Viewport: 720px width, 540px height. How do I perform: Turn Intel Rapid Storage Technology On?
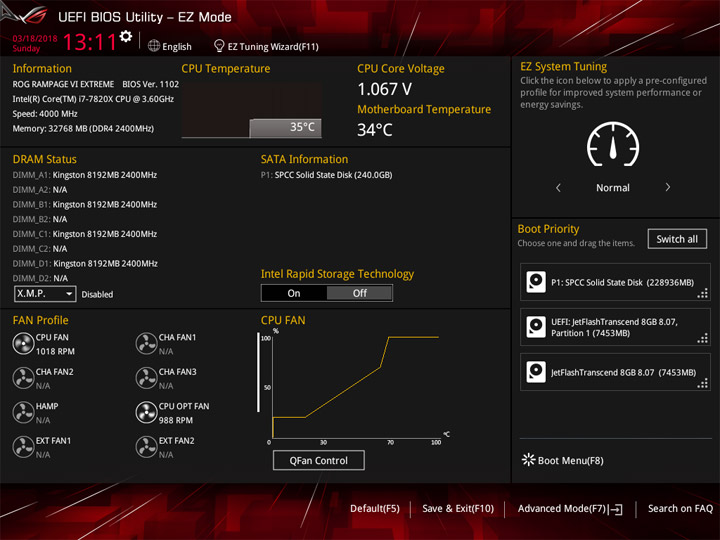point(294,293)
